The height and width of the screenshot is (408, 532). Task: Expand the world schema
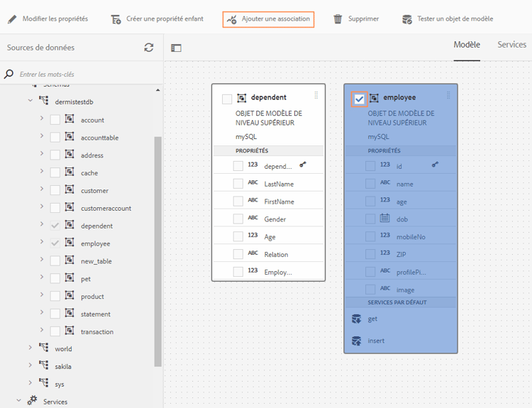pos(31,347)
